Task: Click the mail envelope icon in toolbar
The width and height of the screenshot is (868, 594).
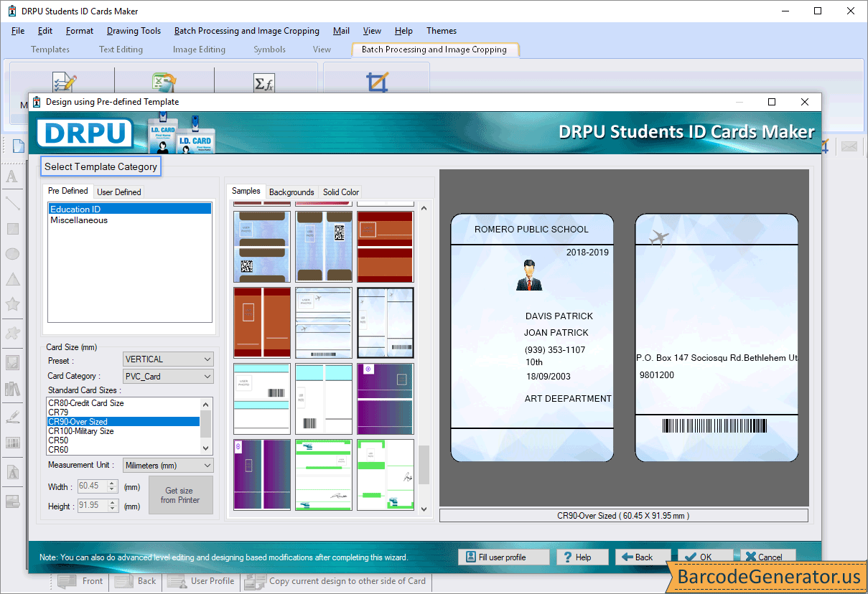Action: coord(849,146)
